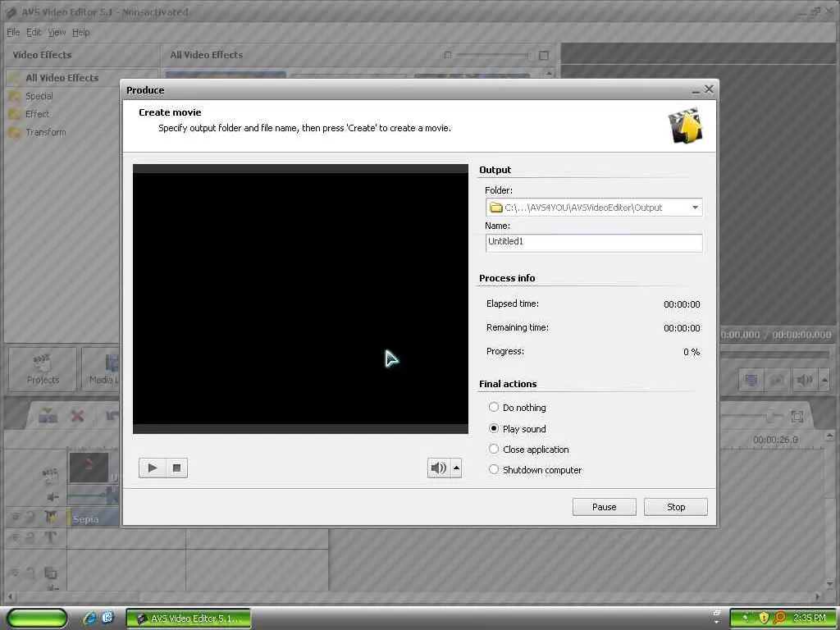Click the timeline zoom-to-fit icon
The image size is (840, 630).
coord(797,416)
